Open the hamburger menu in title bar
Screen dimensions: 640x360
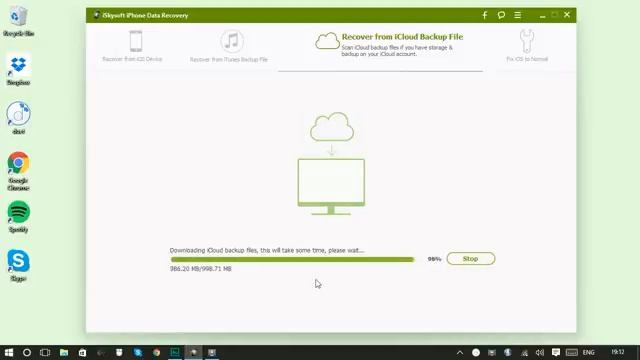point(518,15)
